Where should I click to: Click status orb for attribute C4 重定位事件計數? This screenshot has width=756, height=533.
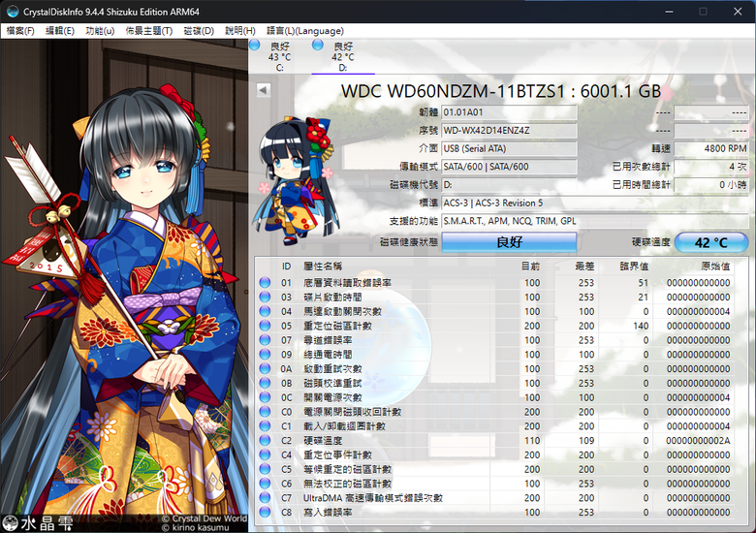point(265,455)
